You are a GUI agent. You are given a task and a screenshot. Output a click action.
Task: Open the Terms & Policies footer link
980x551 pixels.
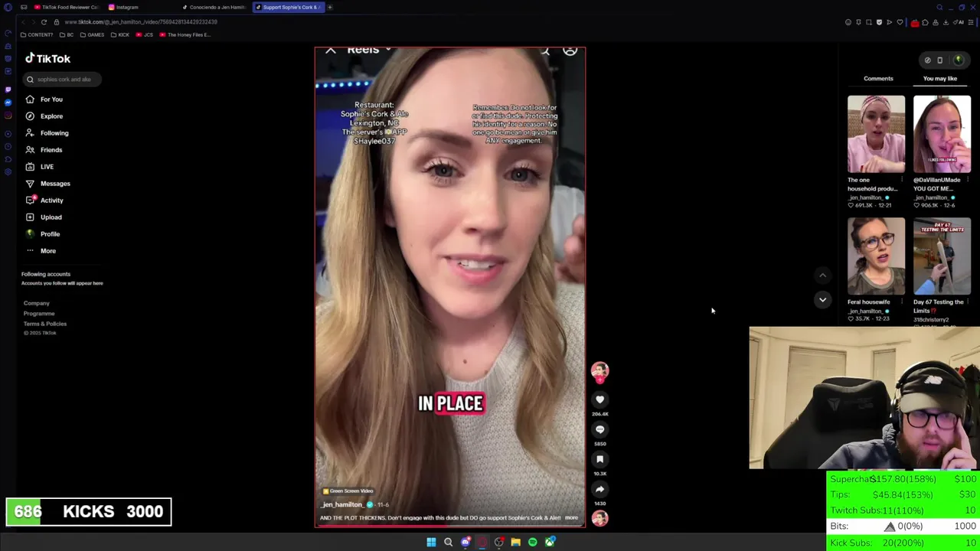point(45,324)
